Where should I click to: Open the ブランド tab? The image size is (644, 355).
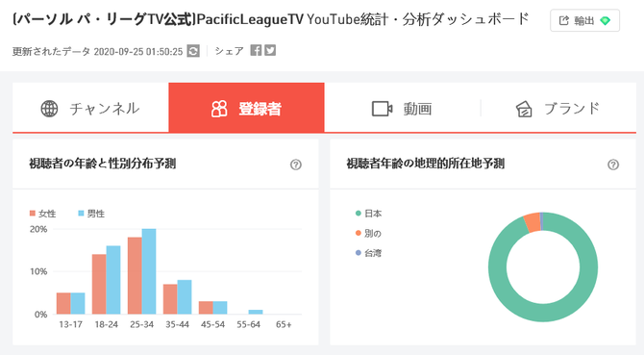pos(558,108)
